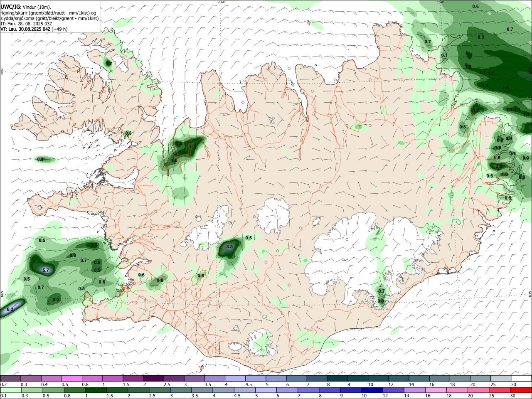The height and width of the screenshot is (399, 532).
Task: Select the bright red 30 mm rain swatch
Action: (x=521, y=390)
